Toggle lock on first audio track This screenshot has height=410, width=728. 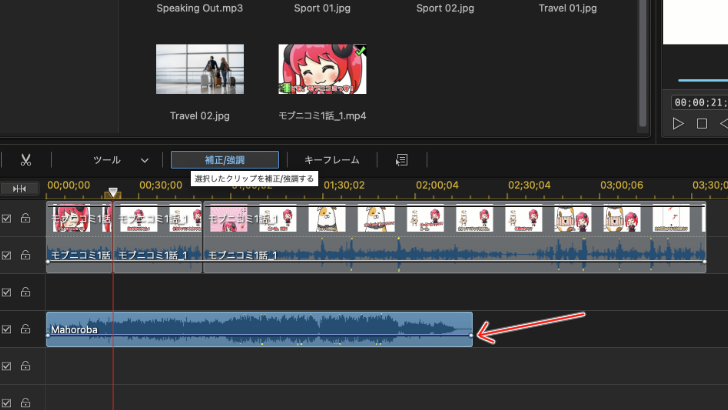point(26,255)
